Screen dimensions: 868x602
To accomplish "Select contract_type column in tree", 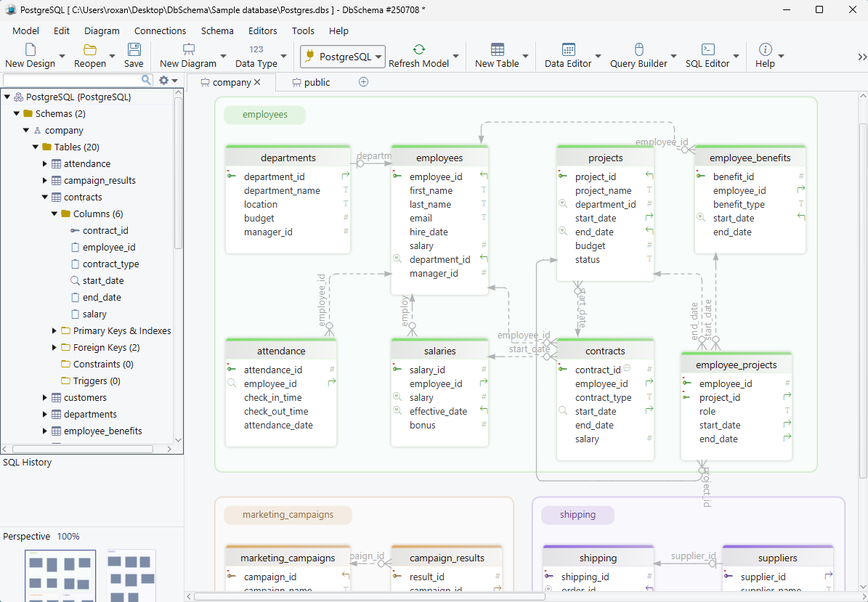I will (x=110, y=264).
